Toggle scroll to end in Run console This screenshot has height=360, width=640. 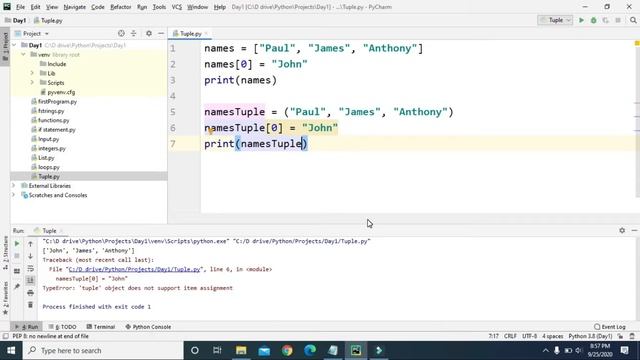click(30, 280)
